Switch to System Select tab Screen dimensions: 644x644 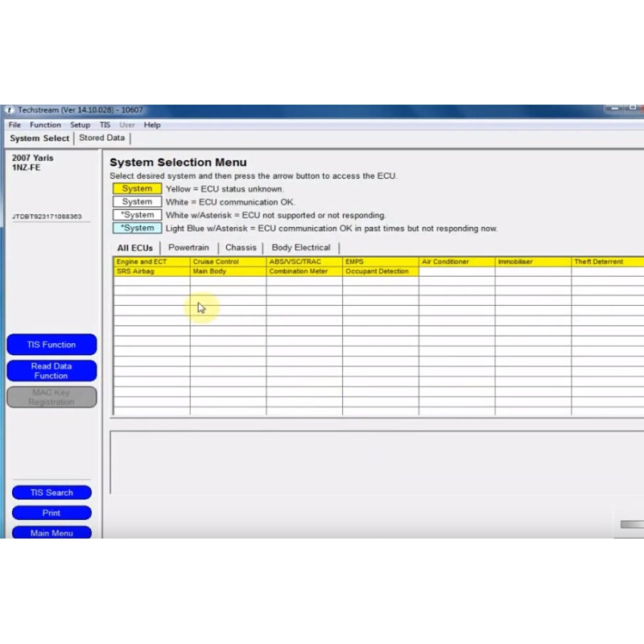[39, 138]
